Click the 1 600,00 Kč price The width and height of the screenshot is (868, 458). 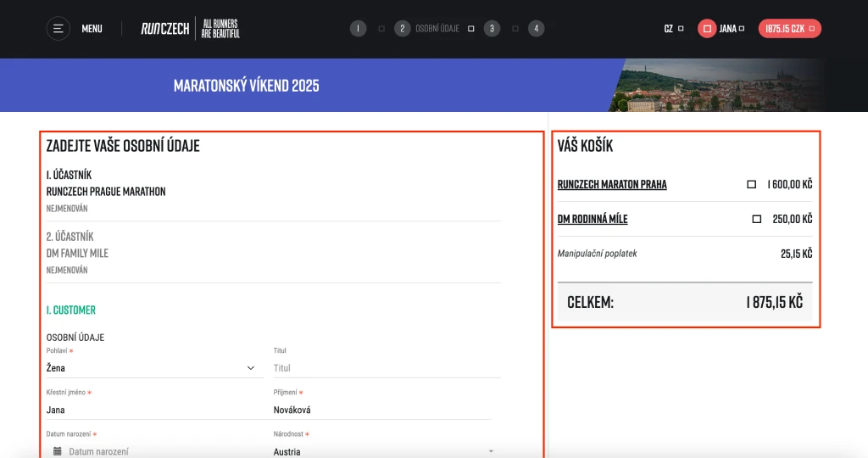tap(790, 184)
